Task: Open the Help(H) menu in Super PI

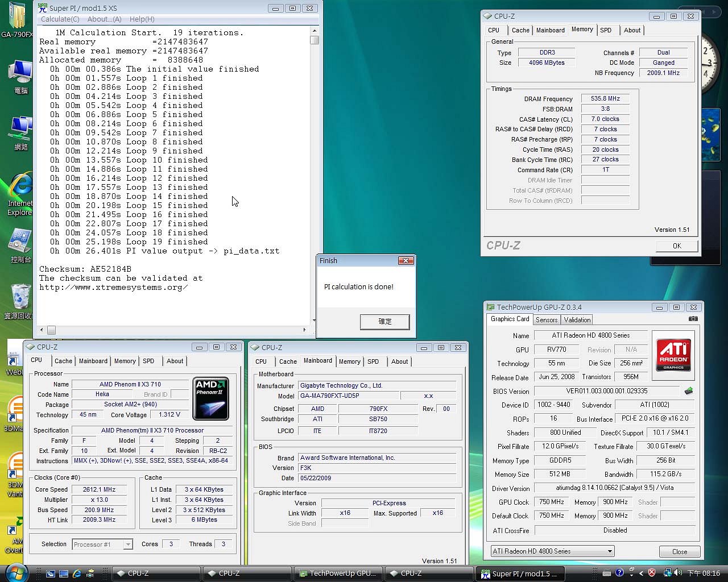Action: [142, 19]
